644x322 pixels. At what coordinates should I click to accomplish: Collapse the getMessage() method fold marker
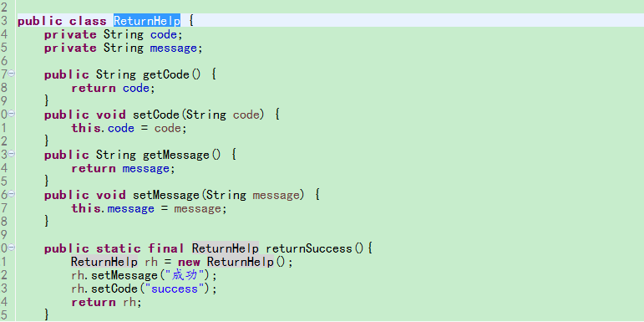point(12,154)
